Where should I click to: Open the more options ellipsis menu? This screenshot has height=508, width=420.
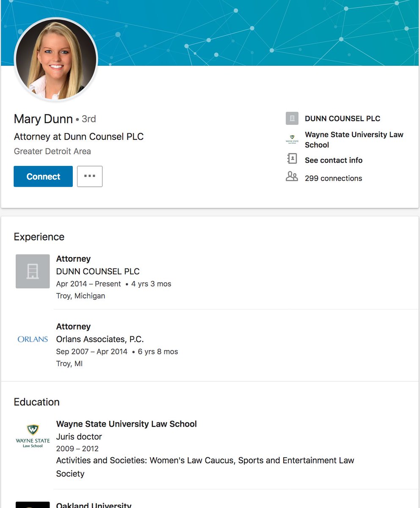(89, 176)
